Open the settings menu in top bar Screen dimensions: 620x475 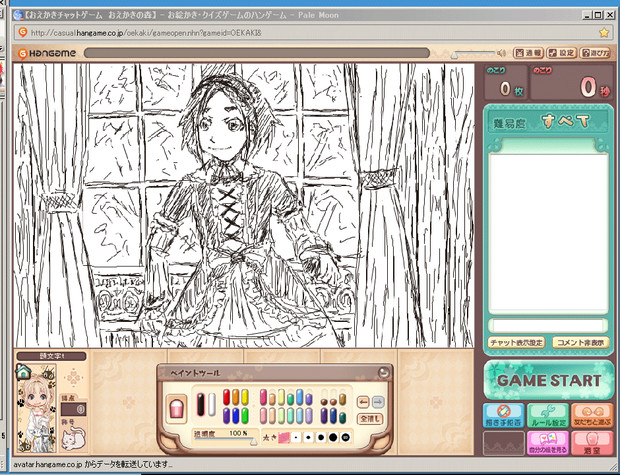(563, 52)
